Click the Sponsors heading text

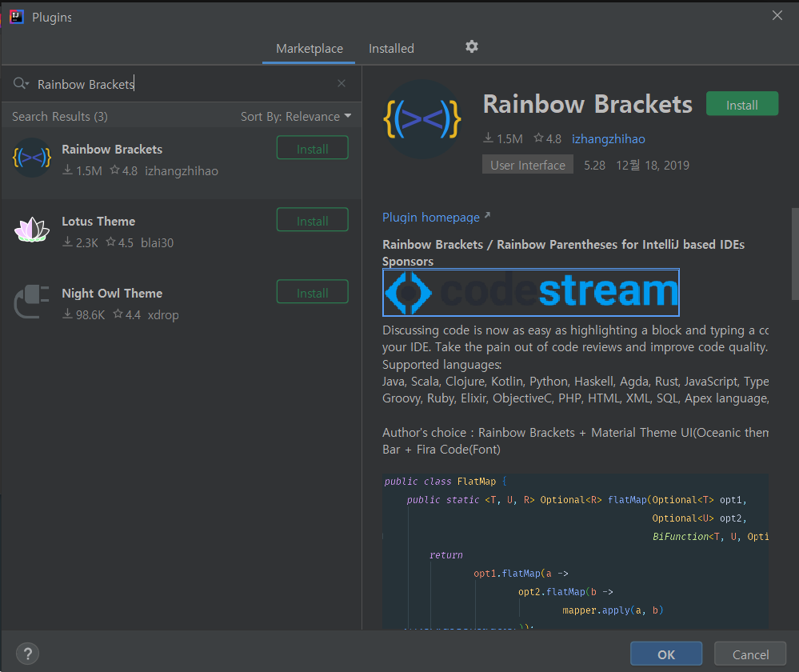(x=408, y=262)
